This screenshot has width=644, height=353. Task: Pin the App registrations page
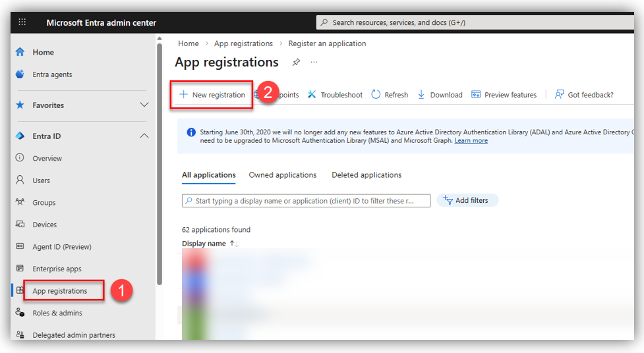pos(296,63)
